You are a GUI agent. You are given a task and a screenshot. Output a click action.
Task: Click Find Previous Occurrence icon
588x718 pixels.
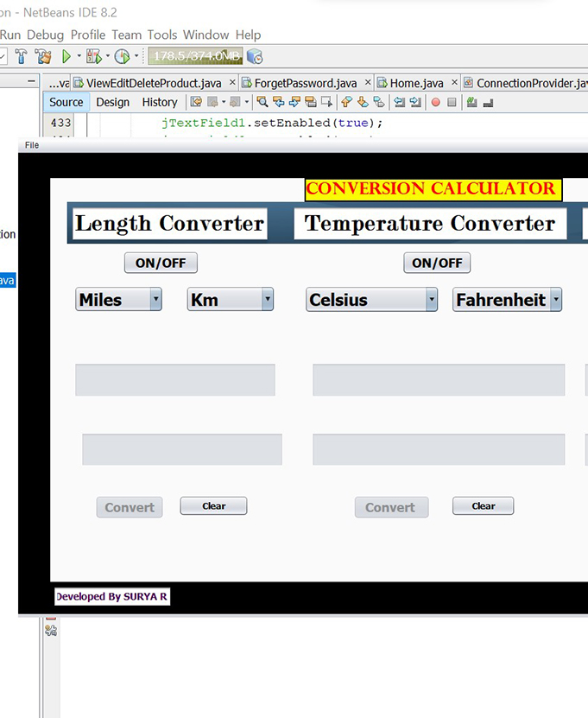point(278,102)
